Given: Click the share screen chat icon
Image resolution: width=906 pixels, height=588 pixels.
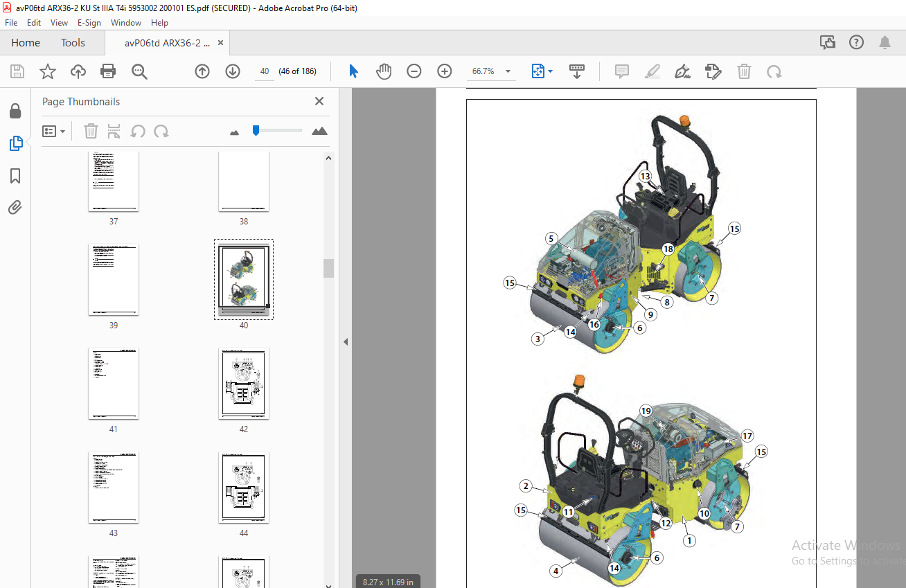Looking at the screenshot, I should coord(828,43).
